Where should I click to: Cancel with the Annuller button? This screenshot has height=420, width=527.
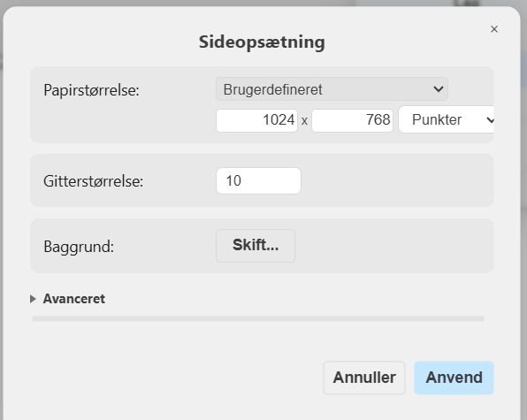(x=364, y=378)
